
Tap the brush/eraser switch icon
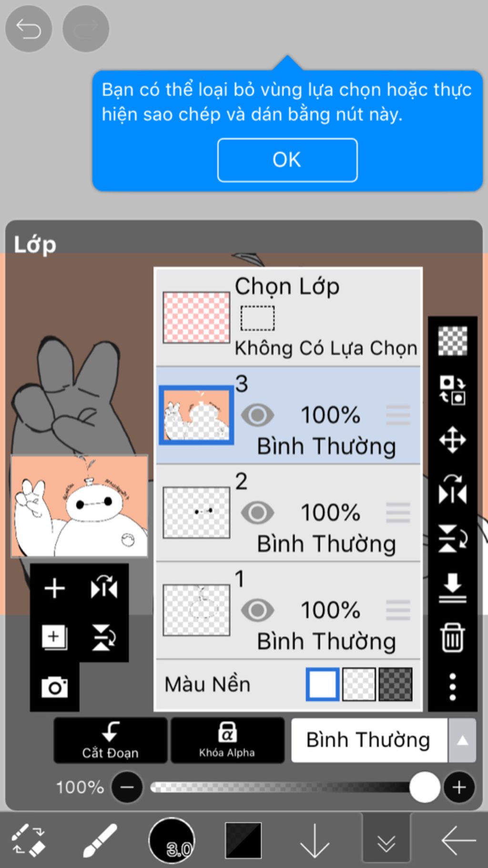pyautogui.click(x=28, y=840)
